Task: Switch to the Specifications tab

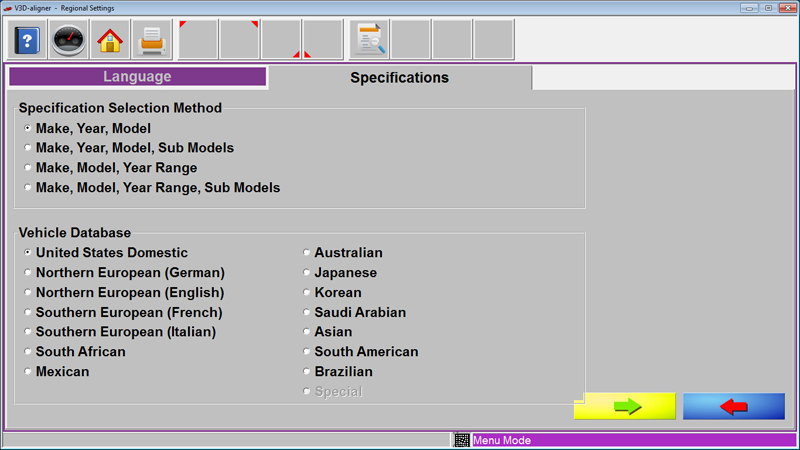Action: [x=399, y=78]
